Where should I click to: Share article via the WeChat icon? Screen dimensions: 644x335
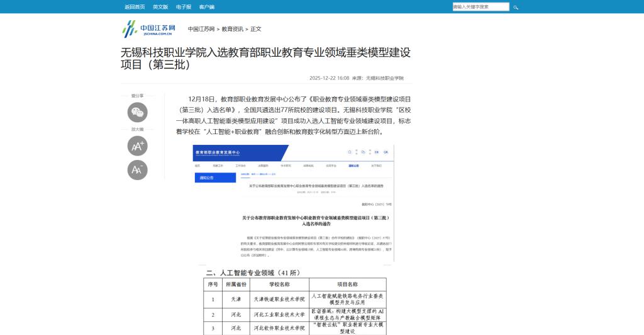pos(137,112)
